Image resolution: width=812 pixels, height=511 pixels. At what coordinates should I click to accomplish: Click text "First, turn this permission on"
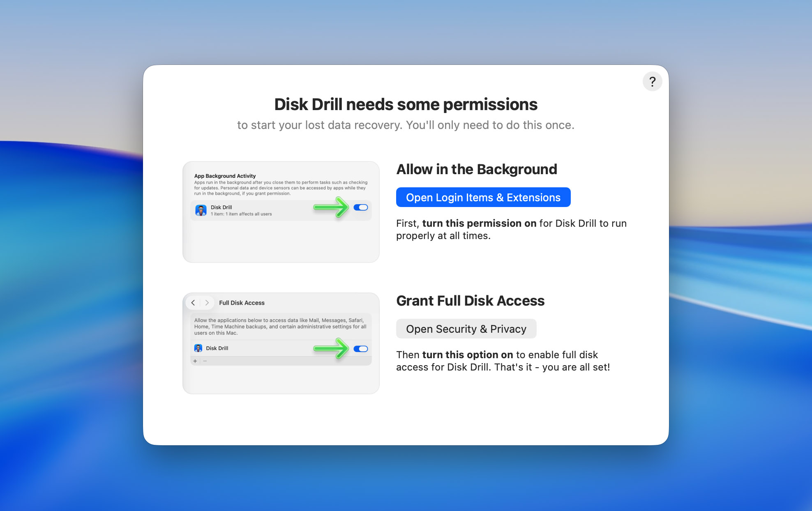pyautogui.click(x=466, y=223)
